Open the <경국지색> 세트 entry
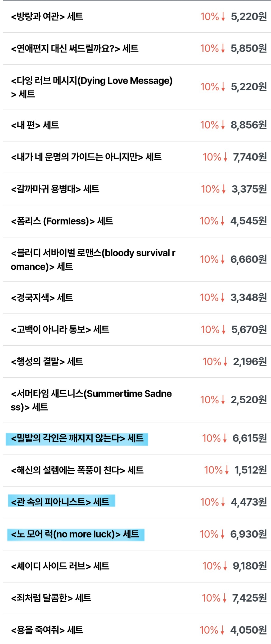This screenshot has height=644, width=271. 42,298
